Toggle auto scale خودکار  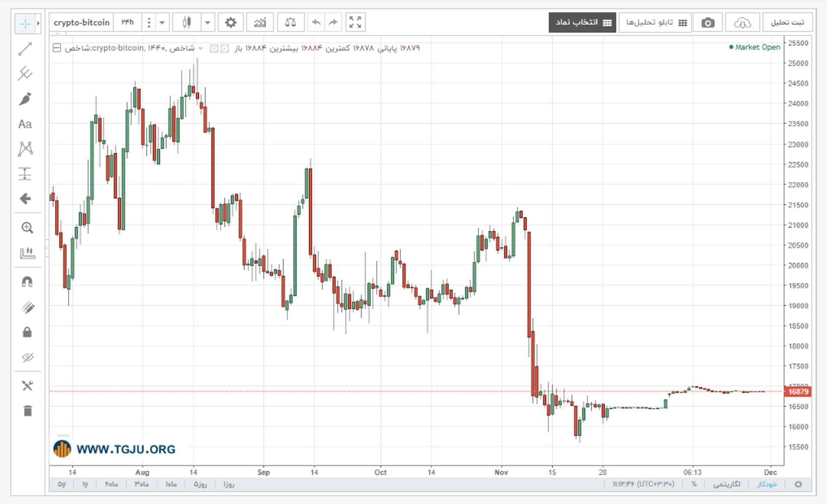click(766, 484)
